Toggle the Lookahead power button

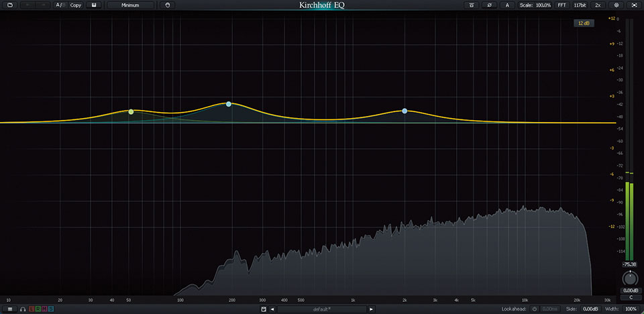click(535, 309)
